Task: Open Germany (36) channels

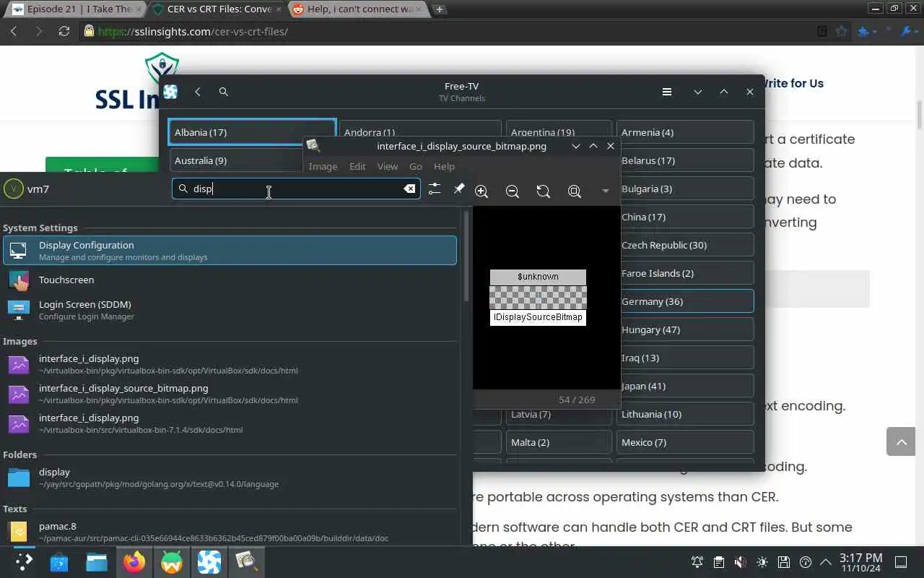Action: 685,301
